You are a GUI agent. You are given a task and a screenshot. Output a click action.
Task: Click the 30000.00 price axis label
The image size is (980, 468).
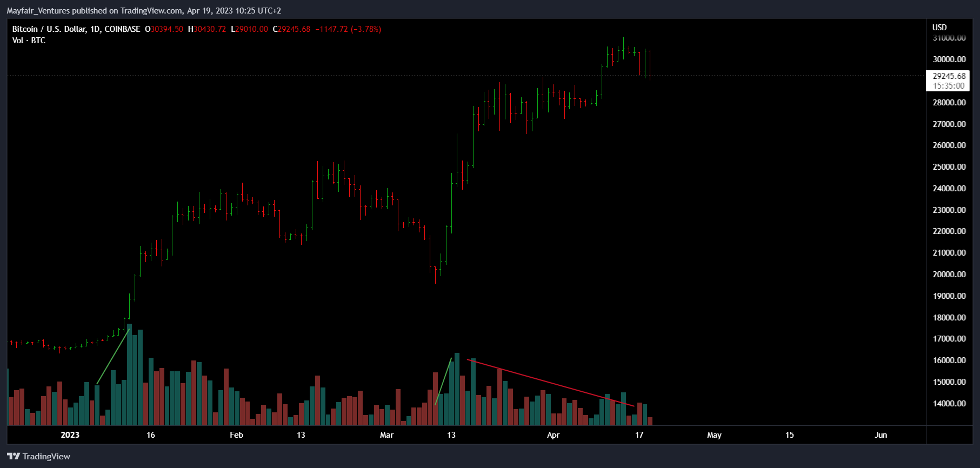click(949, 59)
